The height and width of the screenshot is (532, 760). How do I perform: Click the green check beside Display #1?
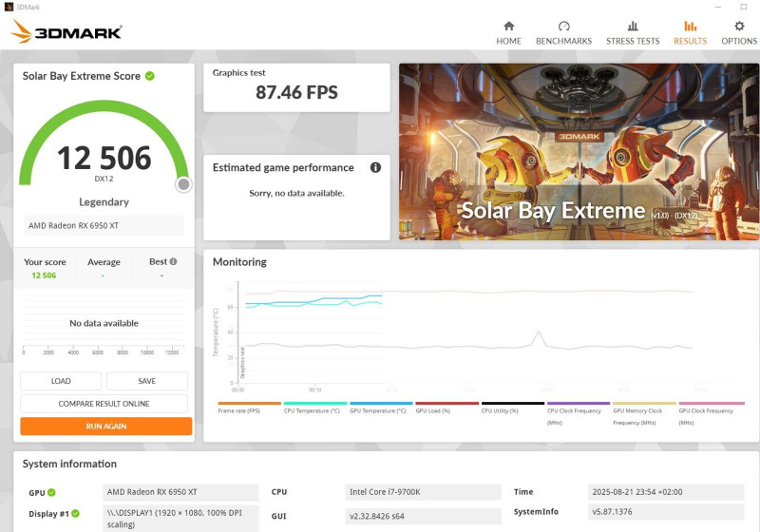click(x=76, y=514)
